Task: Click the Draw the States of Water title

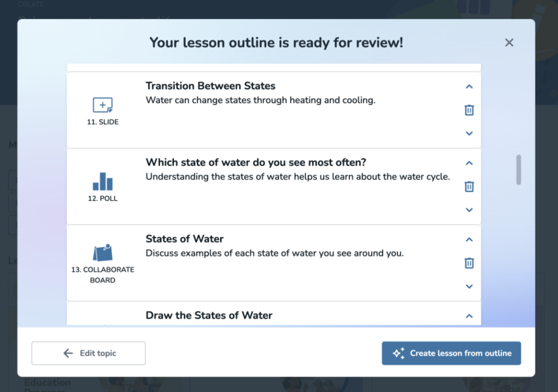Action: coord(209,315)
